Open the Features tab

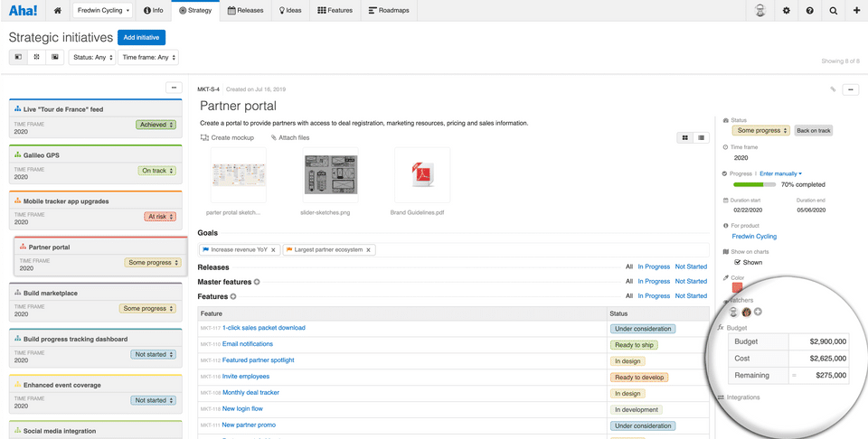tap(335, 11)
